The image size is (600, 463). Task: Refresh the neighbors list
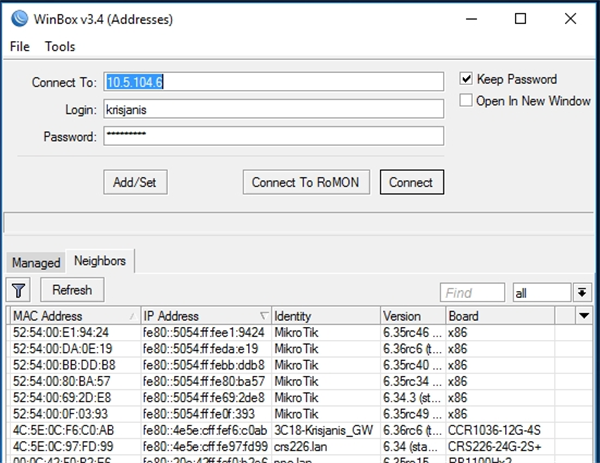point(71,290)
